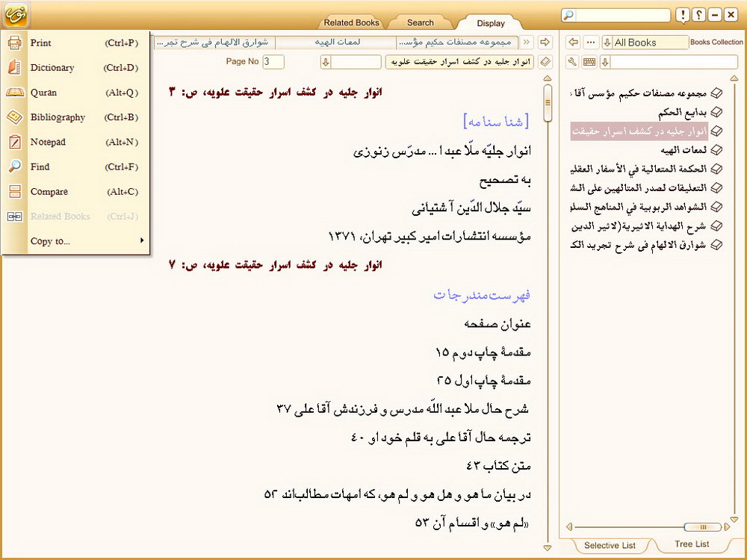Screen dimensions: 747x560
Task: Select the book لمعات الهيه in the tree
Action: tap(681, 150)
